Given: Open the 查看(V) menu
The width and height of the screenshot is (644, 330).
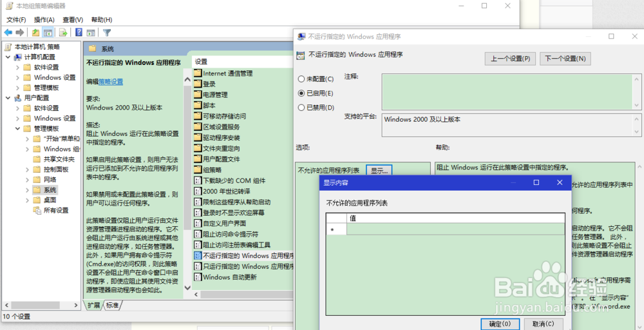Looking at the screenshot, I should pos(73,20).
